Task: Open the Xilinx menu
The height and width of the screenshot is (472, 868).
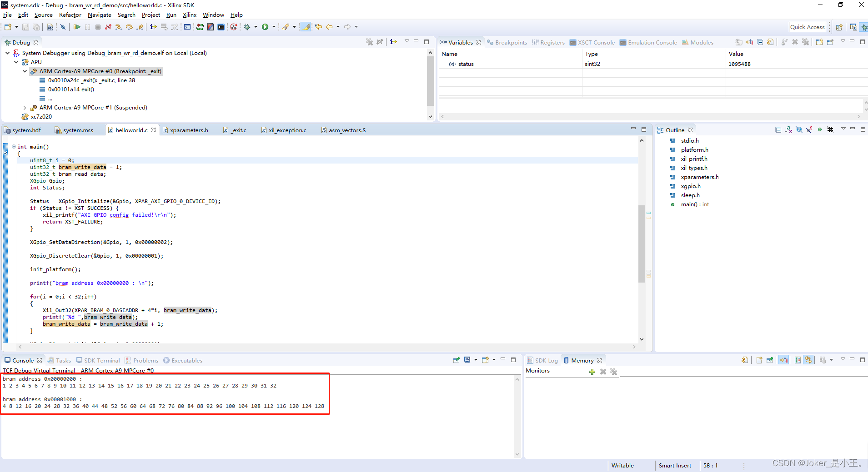Action: click(190, 15)
